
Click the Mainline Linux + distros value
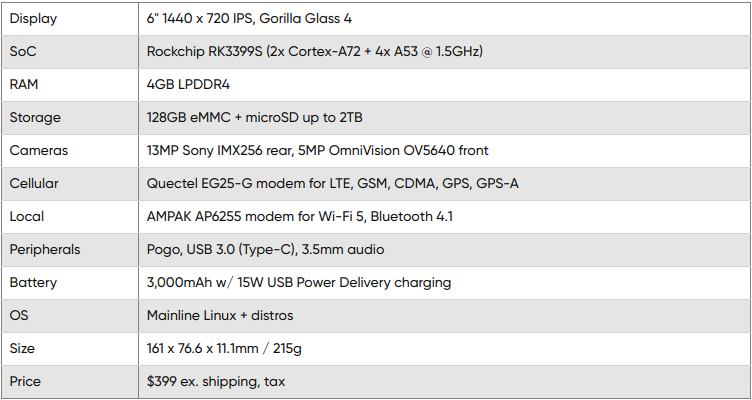pyautogui.click(x=220, y=315)
